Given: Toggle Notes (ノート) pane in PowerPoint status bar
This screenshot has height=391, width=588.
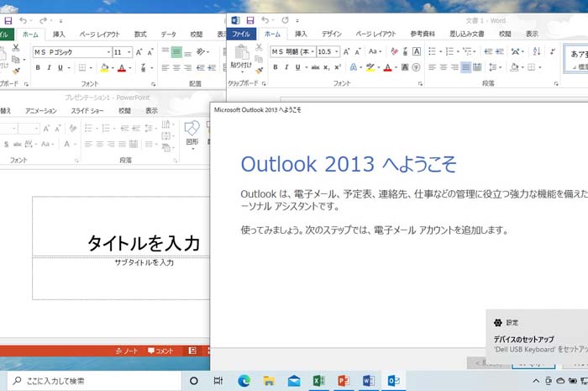Looking at the screenshot, I should pyautogui.click(x=127, y=351).
